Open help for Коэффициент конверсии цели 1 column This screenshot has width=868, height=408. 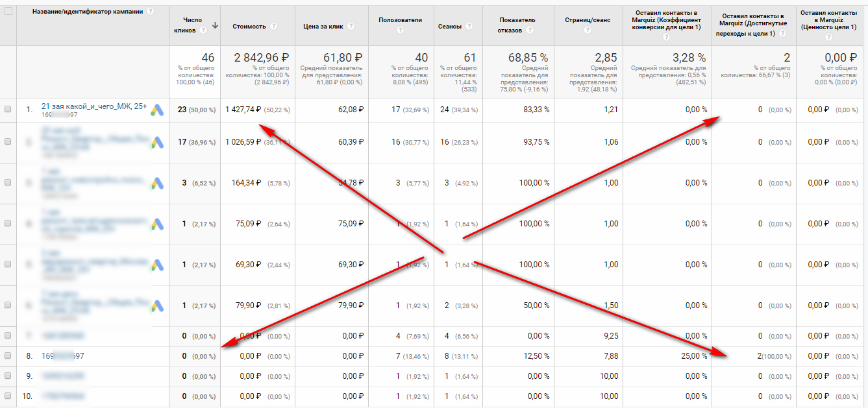pos(667,36)
